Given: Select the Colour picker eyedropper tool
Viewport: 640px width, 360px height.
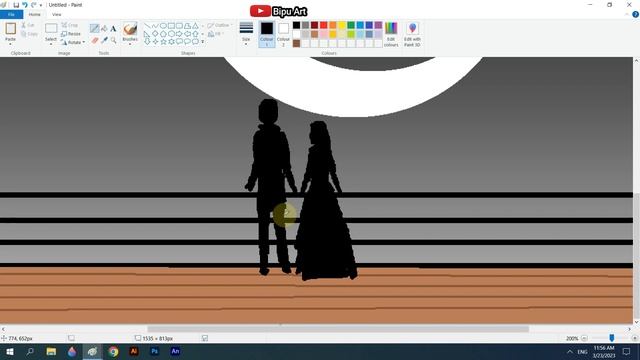Looking at the screenshot, I should tap(104, 40).
